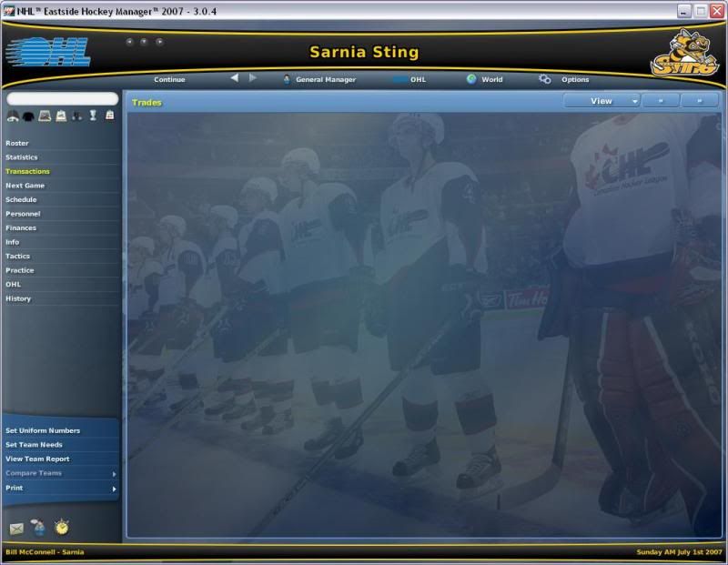Open Statistics in the sidebar
Screen dimensions: 728x565
click(21, 157)
